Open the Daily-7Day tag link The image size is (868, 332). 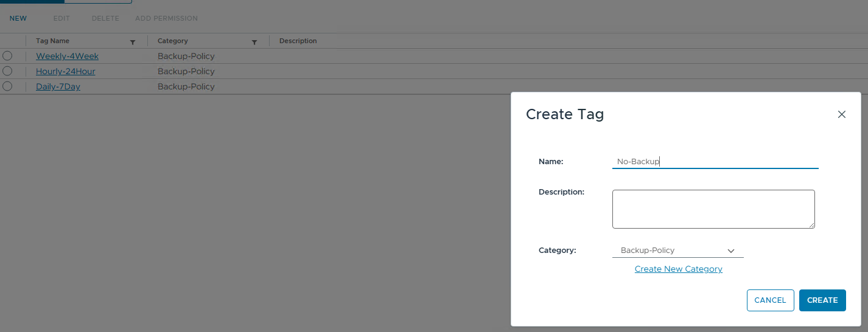click(x=58, y=86)
